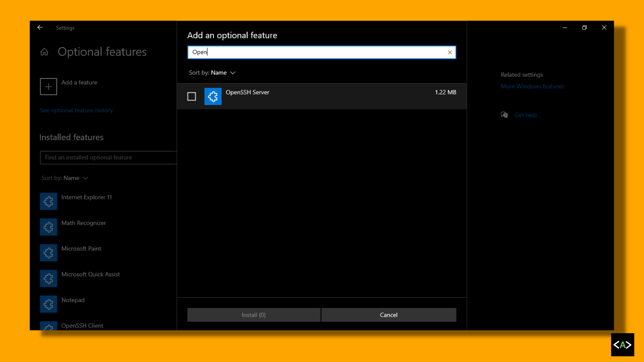Click the OpenSSH Server puzzle icon
Screen dimensions: 644x362
point(213,97)
